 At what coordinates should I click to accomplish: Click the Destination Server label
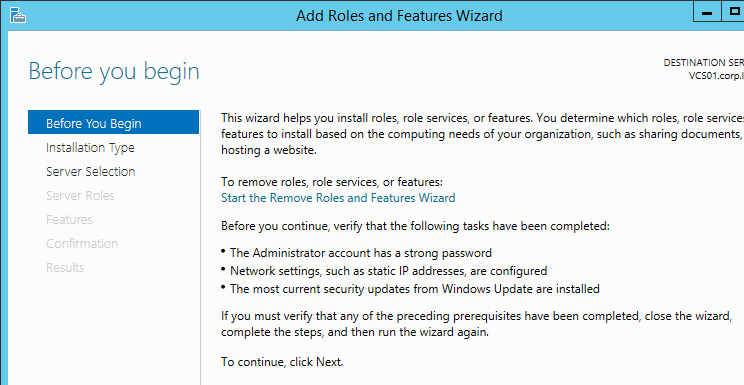(704, 63)
